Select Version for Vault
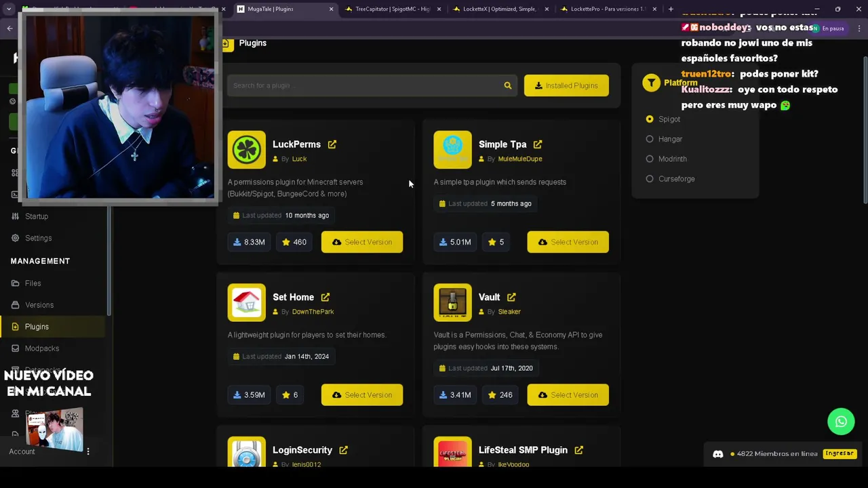This screenshot has width=868, height=488. pos(568,395)
